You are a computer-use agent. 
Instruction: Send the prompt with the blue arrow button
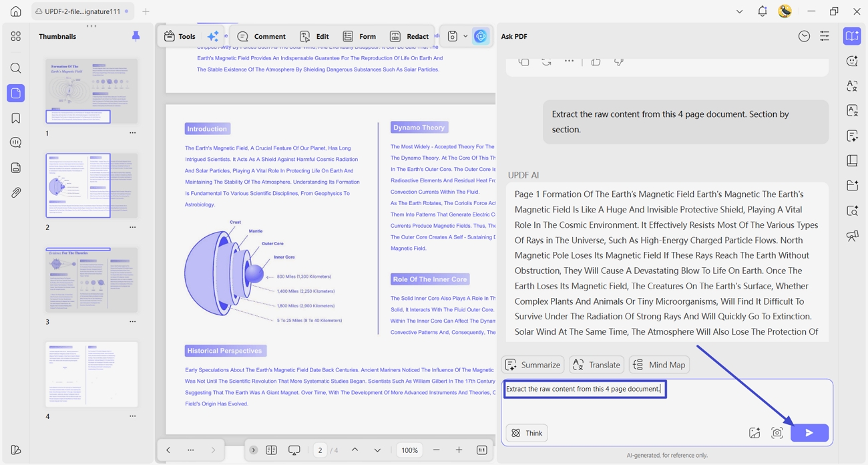(x=809, y=433)
